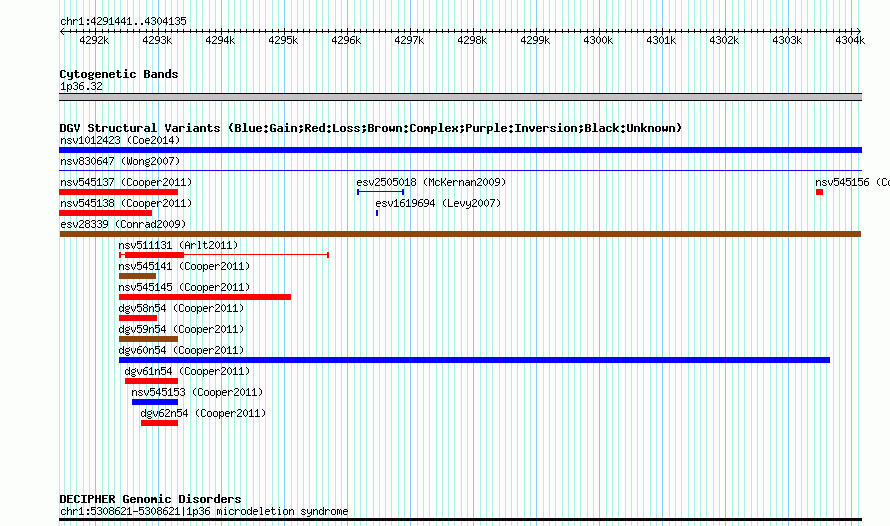Open the dgv61n54 (Cooper2011) label
The image size is (890, 526).
pyautogui.click(x=187, y=371)
